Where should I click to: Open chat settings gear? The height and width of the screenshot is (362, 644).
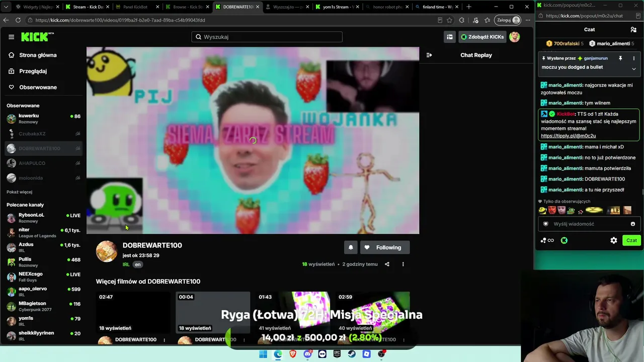[x=614, y=240]
